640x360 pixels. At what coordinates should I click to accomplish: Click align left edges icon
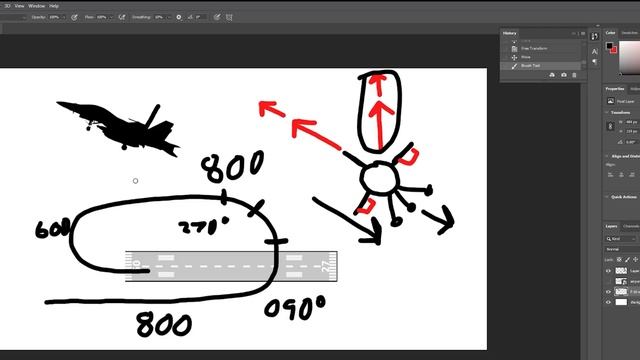(x=610, y=175)
